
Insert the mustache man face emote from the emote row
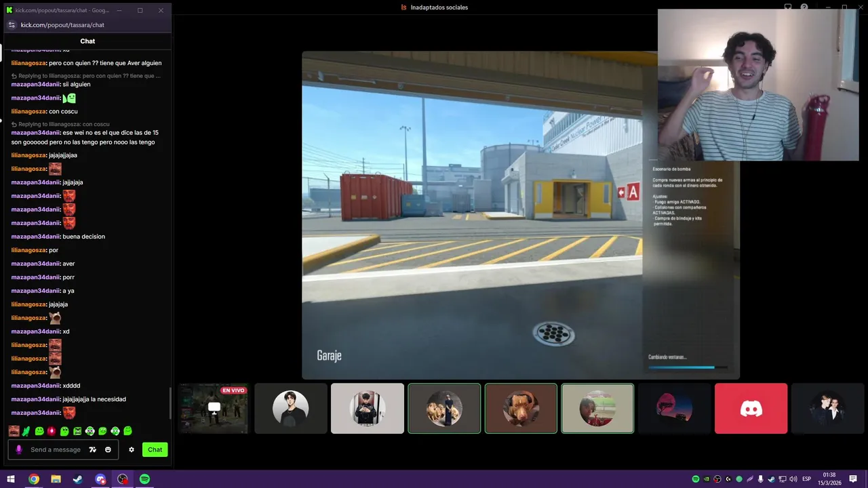click(14, 430)
